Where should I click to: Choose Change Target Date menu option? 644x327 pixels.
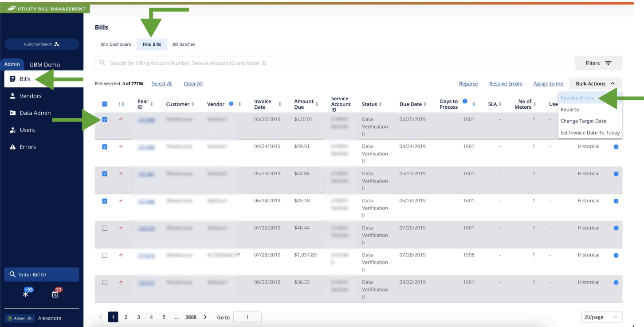[583, 121]
